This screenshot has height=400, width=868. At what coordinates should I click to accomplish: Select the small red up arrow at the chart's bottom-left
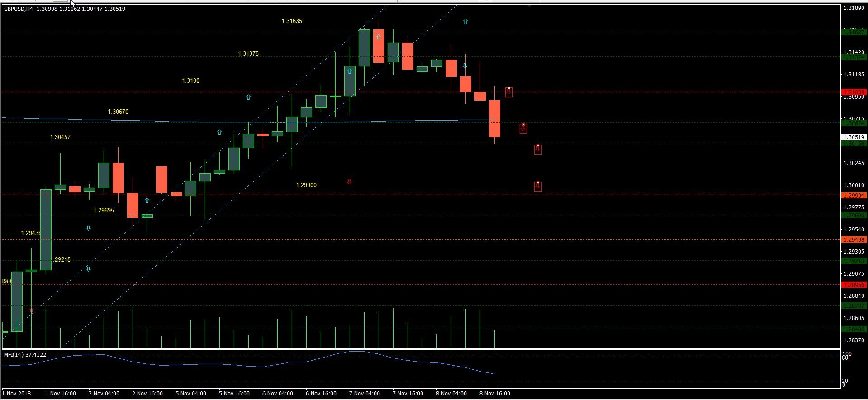tap(31, 310)
